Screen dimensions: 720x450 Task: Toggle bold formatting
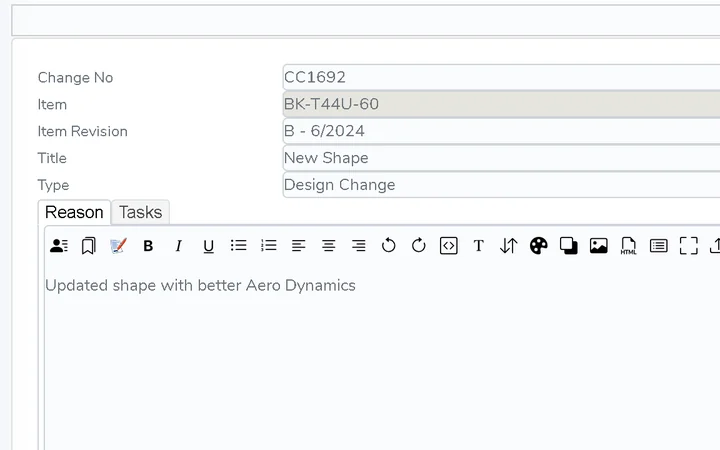(x=148, y=246)
